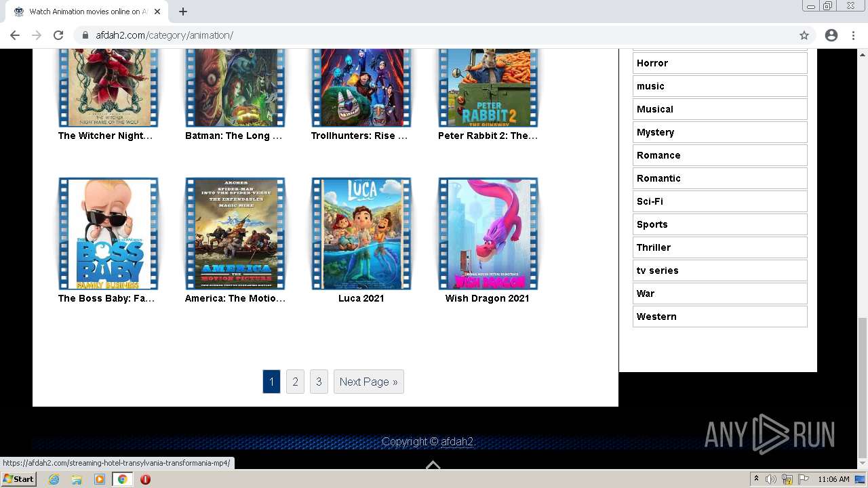This screenshot has height=488, width=868.
Task: Click the 11:06 AM clock
Action: (x=833, y=479)
